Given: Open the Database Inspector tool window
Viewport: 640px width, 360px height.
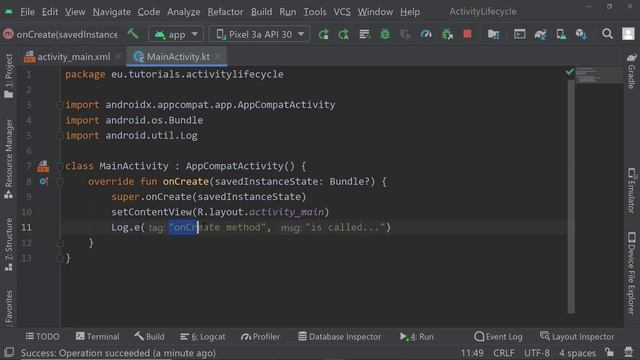Looking at the screenshot, I should 339,336.
